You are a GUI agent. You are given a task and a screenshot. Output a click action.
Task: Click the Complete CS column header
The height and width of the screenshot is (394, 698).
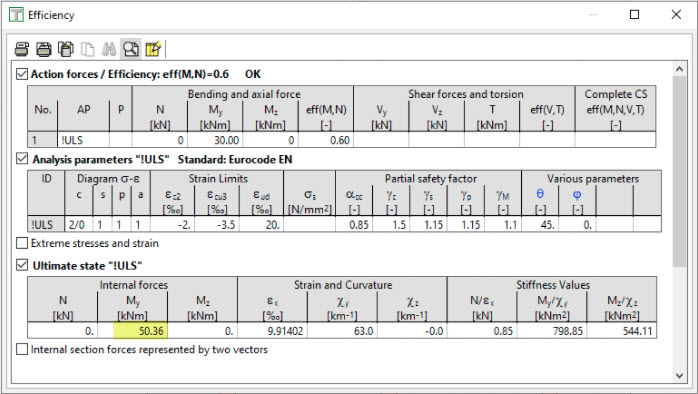(616, 94)
